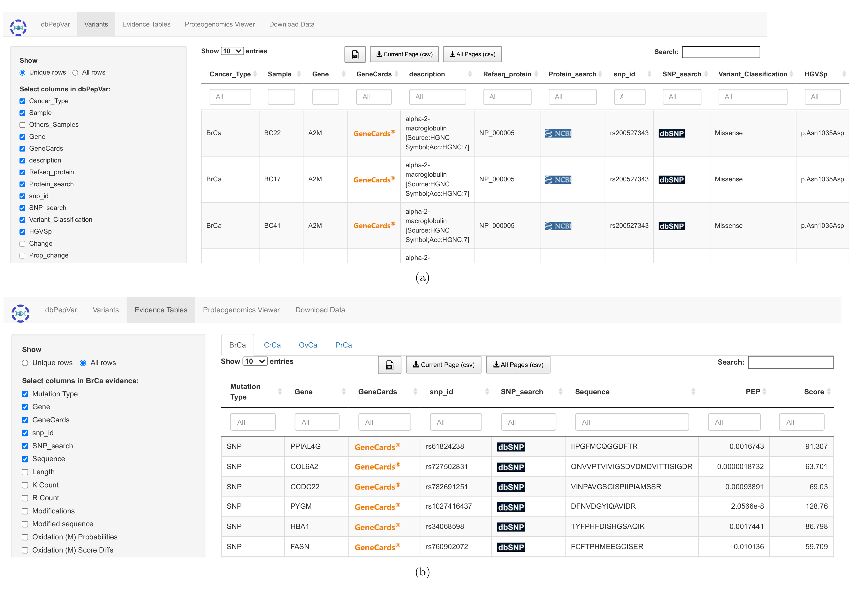This screenshot has width=868, height=589.
Task: Open the Show 10 entries dropdown in Variants
Action: pos(232,51)
